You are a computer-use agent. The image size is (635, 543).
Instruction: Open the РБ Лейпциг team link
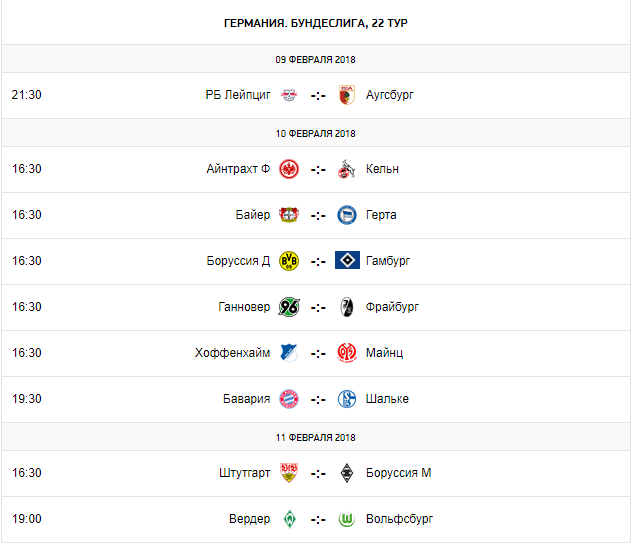tap(237, 95)
